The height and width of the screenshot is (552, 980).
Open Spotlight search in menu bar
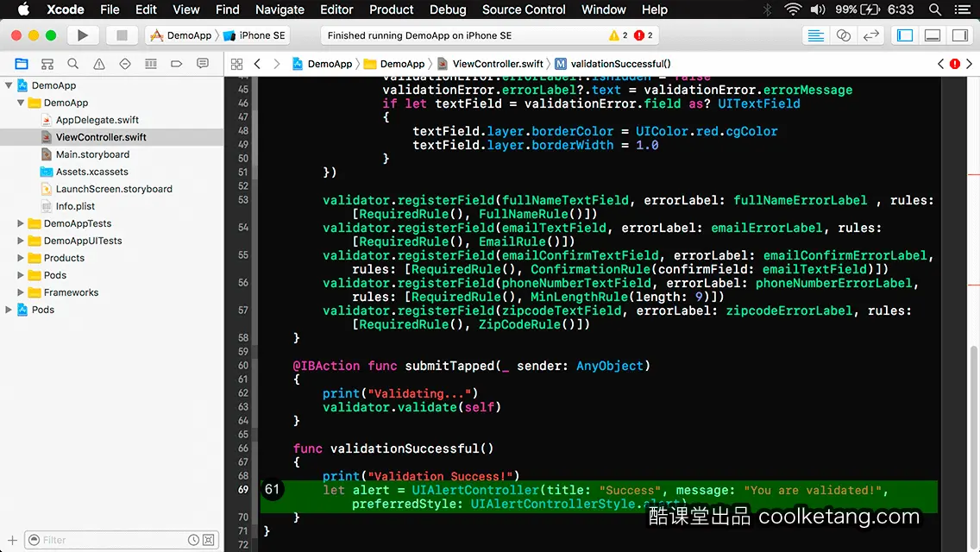[x=935, y=9]
